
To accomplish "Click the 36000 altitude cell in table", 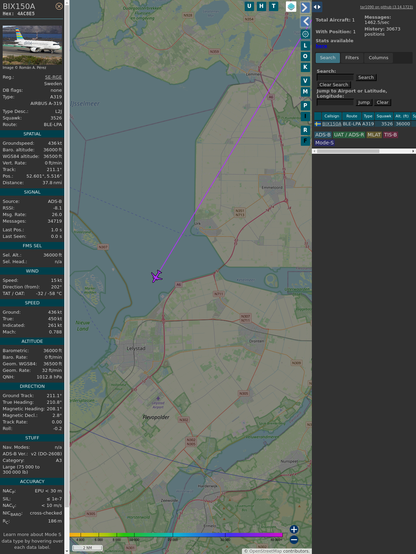I will [403, 124].
